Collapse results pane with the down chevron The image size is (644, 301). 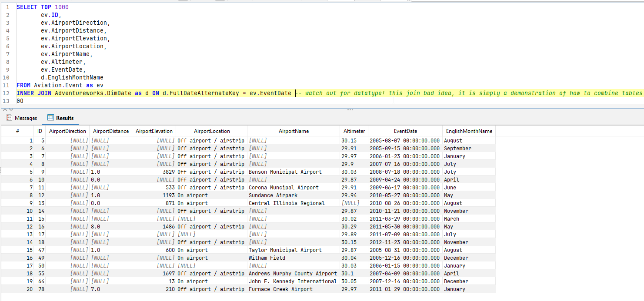tap(11, 109)
